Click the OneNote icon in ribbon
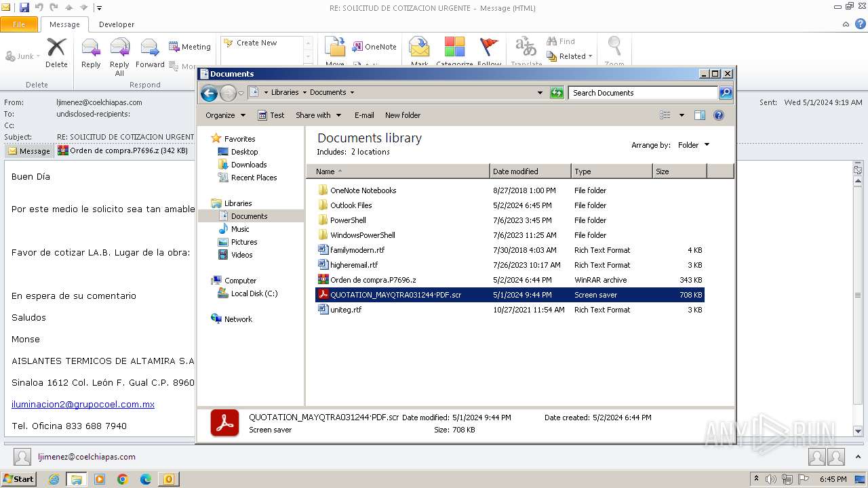This screenshot has width=868, height=488. tap(374, 47)
